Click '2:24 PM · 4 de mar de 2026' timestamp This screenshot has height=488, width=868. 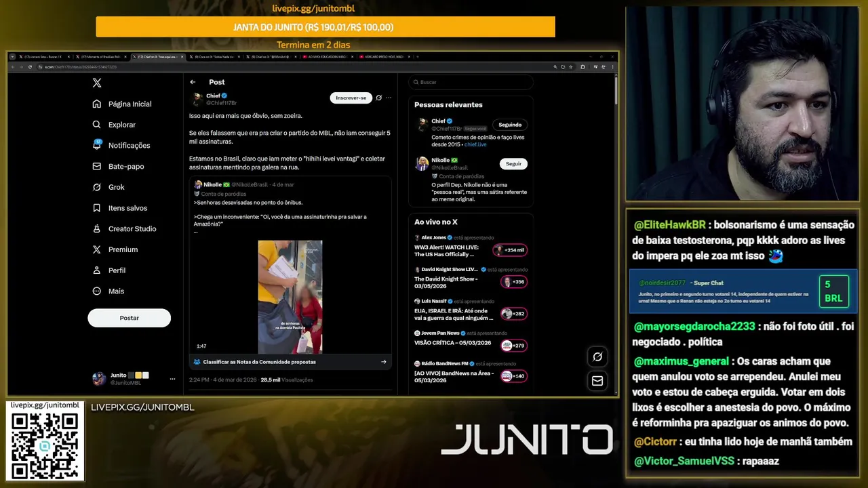[x=223, y=380]
